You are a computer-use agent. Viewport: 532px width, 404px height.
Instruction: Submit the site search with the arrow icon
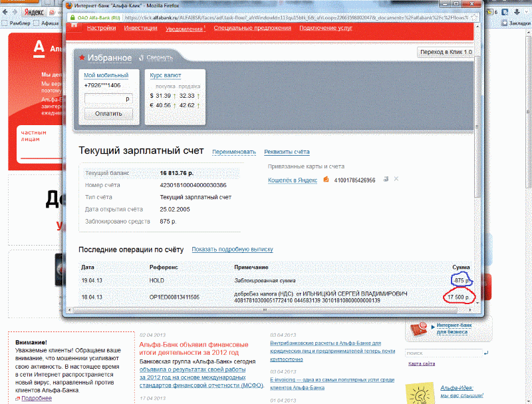tap(486, 353)
